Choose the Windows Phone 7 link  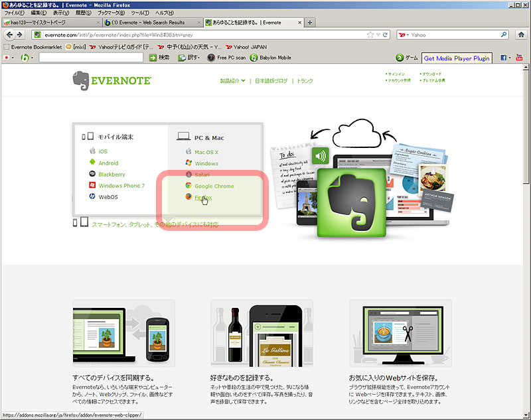121,186
